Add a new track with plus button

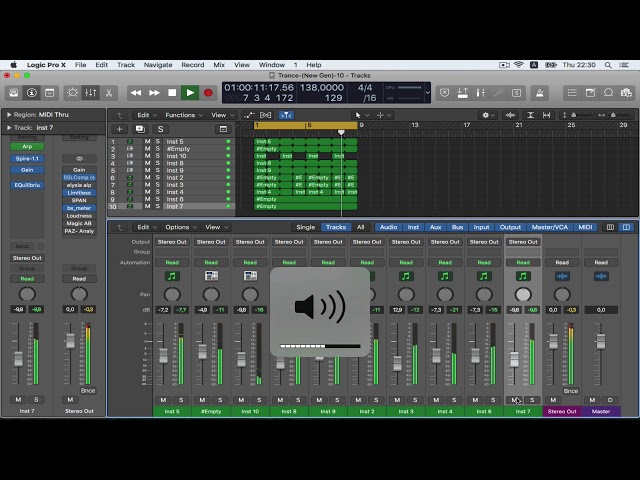(120, 129)
